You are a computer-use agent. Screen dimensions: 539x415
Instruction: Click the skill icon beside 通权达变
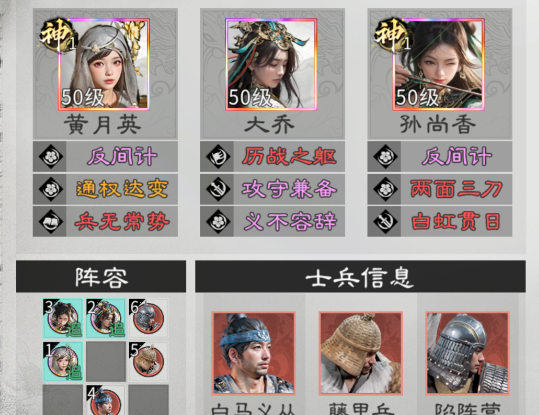pos(51,189)
